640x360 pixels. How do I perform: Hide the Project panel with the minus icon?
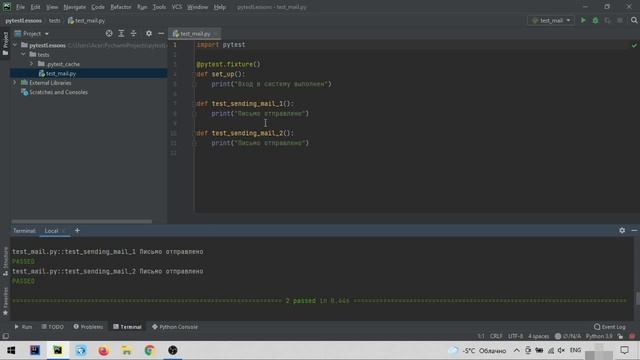pyautogui.click(x=161, y=33)
